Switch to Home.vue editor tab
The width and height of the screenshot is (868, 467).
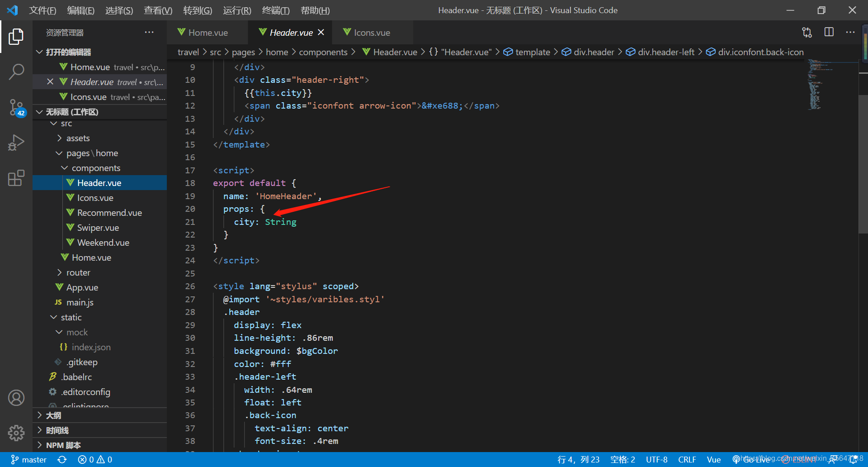point(208,32)
